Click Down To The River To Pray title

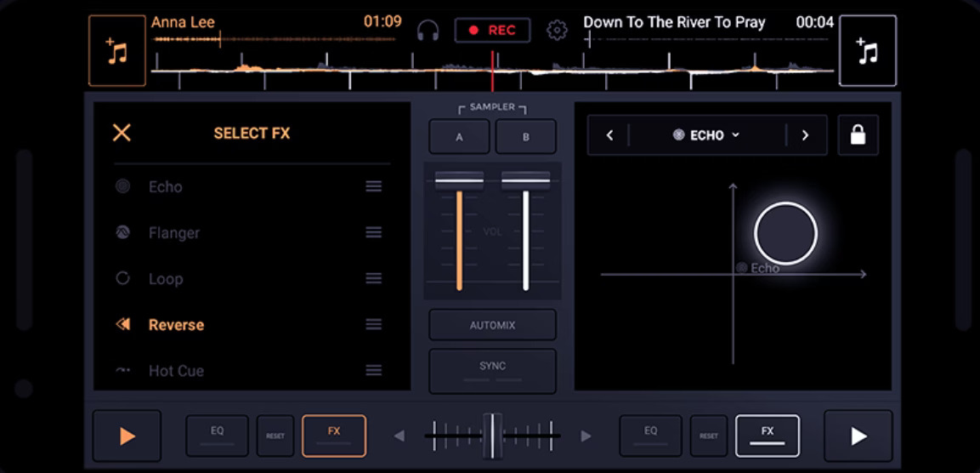click(674, 22)
